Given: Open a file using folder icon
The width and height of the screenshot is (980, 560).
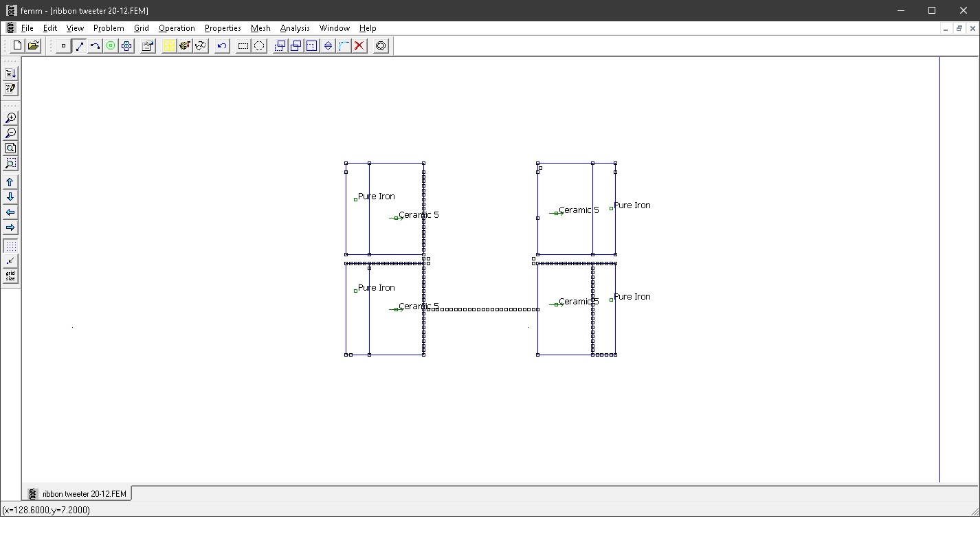Looking at the screenshot, I should click(x=33, y=46).
